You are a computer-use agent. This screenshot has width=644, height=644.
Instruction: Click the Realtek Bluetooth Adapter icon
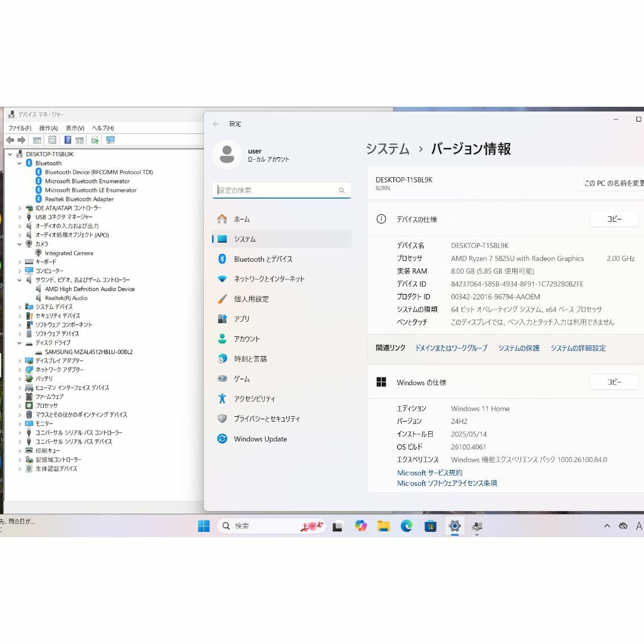tap(39, 199)
